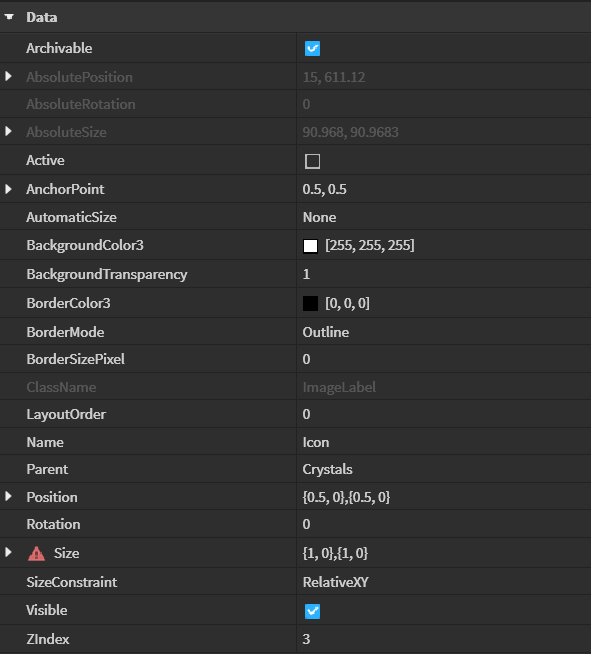Expand the Position property arrow

8,496
